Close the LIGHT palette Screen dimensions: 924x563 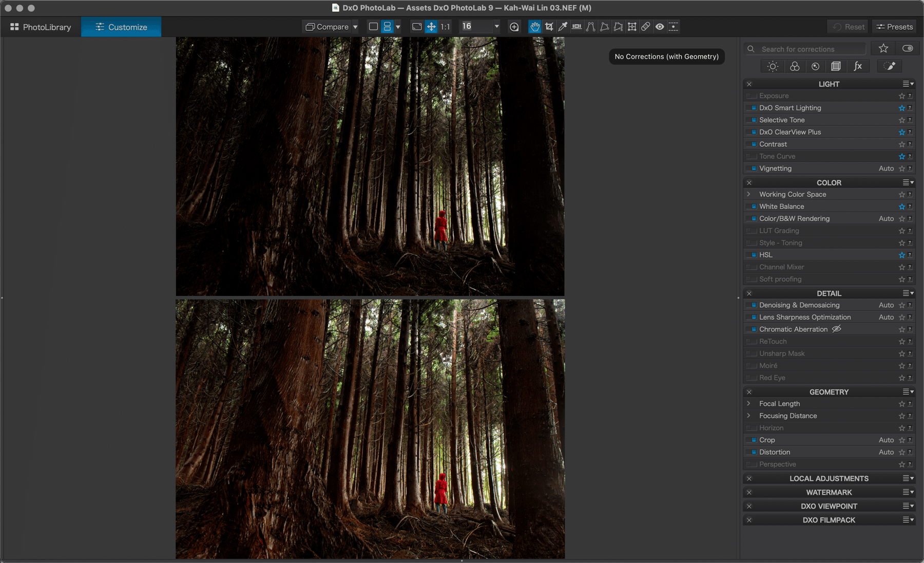749,84
